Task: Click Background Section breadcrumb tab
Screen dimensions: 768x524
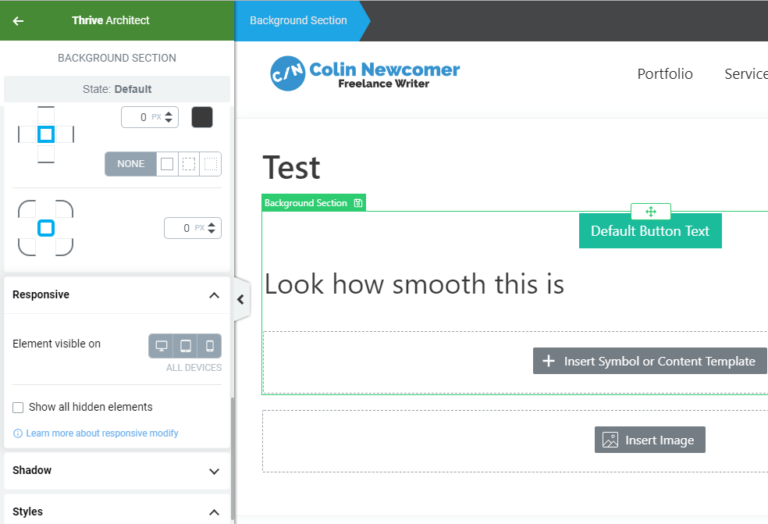Action: pos(298,21)
